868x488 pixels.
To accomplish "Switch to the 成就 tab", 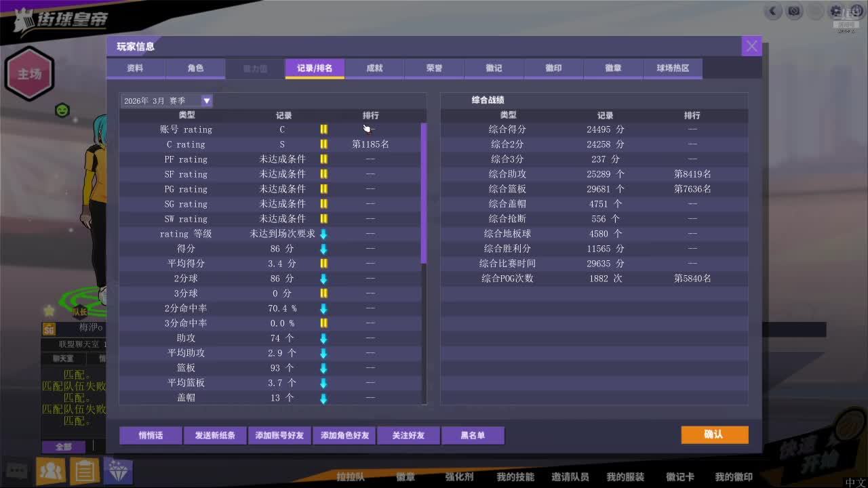I will (x=374, y=68).
